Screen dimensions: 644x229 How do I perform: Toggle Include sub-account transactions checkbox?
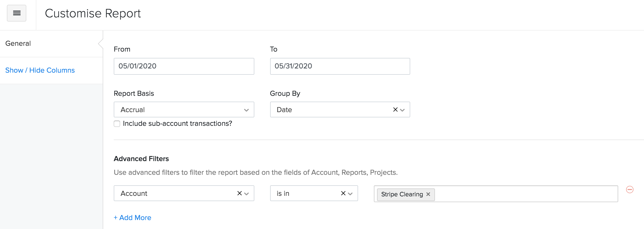[x=117, y=124]
